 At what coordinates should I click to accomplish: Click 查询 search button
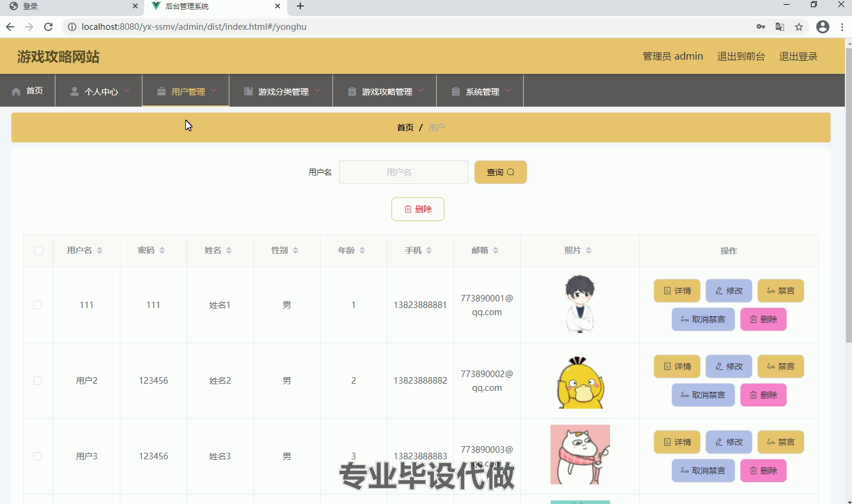[x=500, y=172]
